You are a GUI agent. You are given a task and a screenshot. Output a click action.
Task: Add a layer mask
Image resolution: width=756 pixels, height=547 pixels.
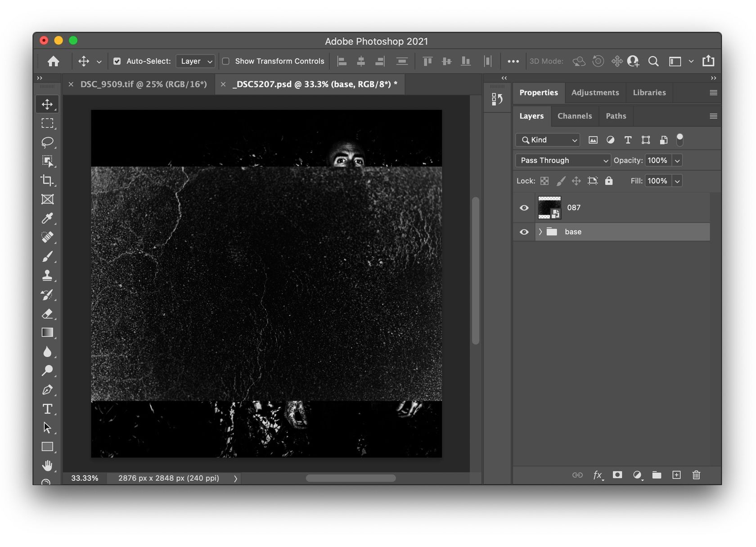(x=617, y=475)
